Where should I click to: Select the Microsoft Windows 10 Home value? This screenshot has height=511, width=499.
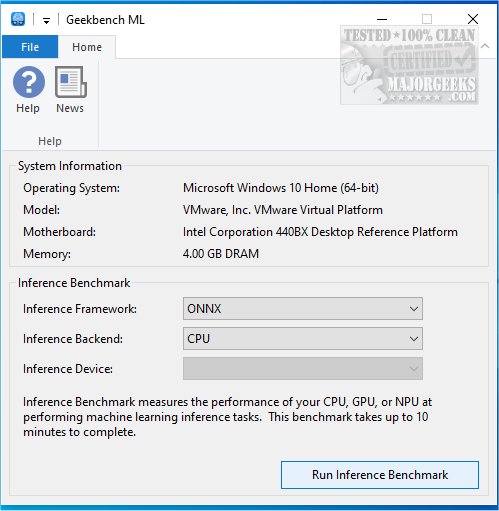pos(281,188)
